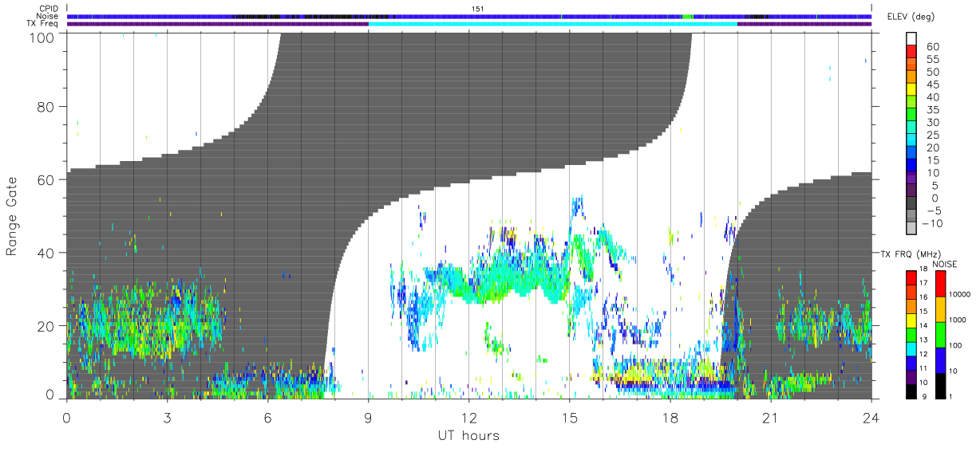
Task: Click x-axis tick label "18" under the plot
Action: coord(670,418)
